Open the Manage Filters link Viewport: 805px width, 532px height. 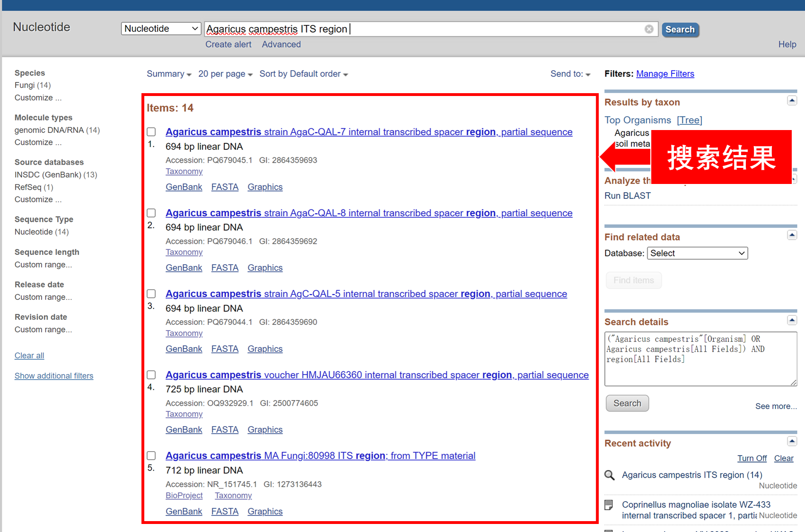(665, 74)
